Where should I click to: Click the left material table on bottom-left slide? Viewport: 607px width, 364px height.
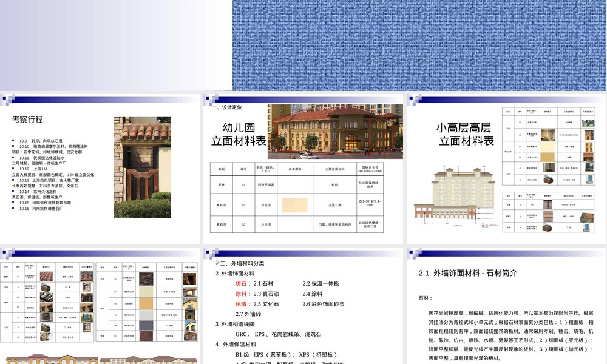click(47, 303)
